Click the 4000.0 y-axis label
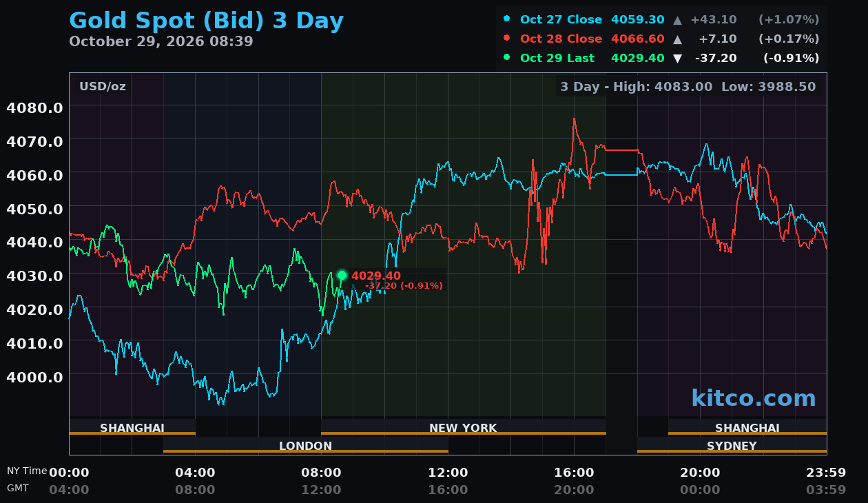 (x=34, y=377)
